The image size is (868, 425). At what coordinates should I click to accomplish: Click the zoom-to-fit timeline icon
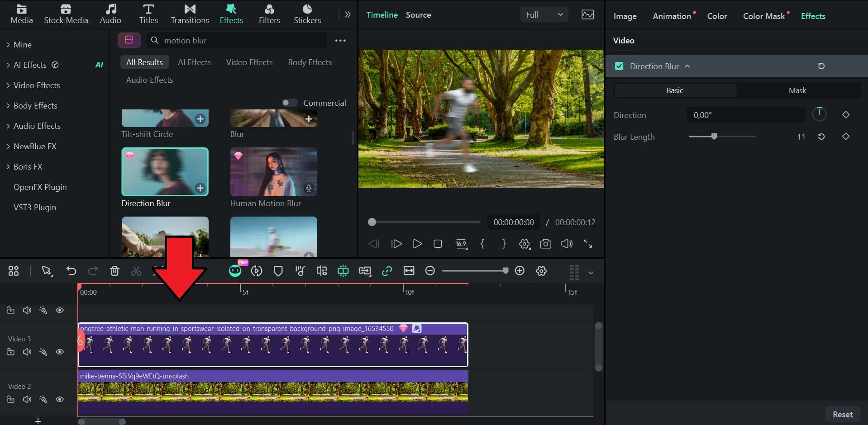(x=409, y=271)
